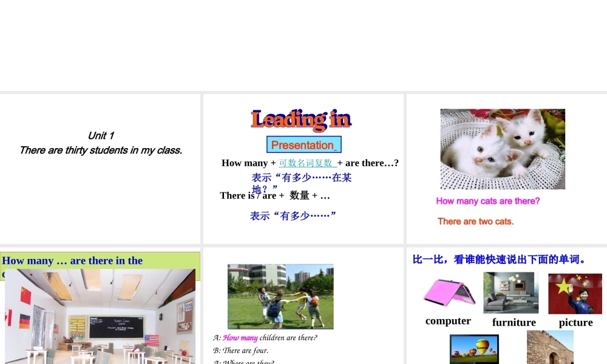607x364 pixels.
Task: Click the underlined 可数名词复数 blank
Action: 307,163
